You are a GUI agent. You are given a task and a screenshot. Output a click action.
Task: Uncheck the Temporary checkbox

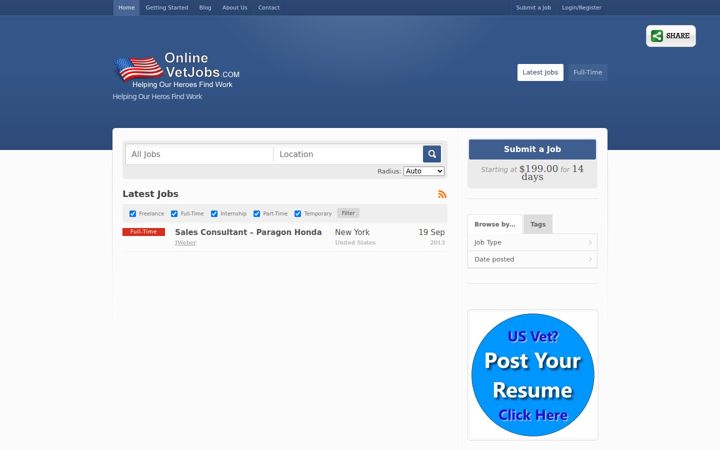[298, 214]
